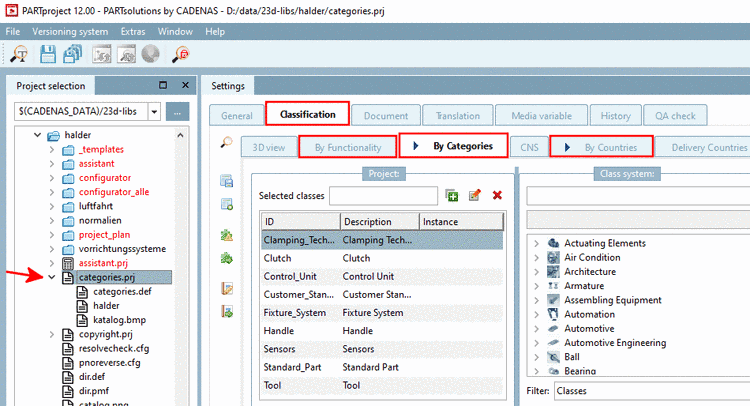Click the add selected class green plus icon

coord(452,195)
